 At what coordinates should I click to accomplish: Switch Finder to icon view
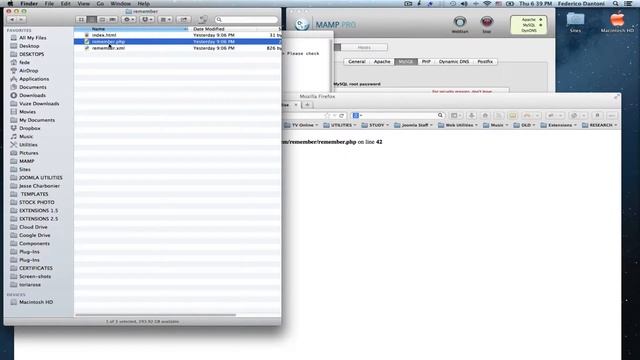pos(81,20)
